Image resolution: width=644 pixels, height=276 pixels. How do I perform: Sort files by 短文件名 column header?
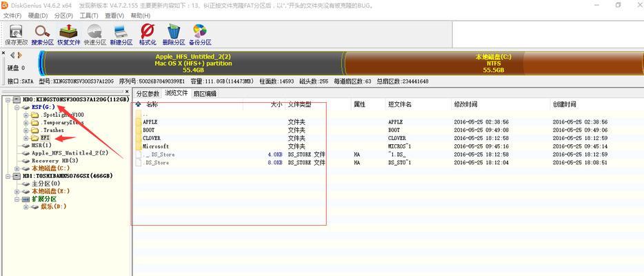tap(419, 105)
